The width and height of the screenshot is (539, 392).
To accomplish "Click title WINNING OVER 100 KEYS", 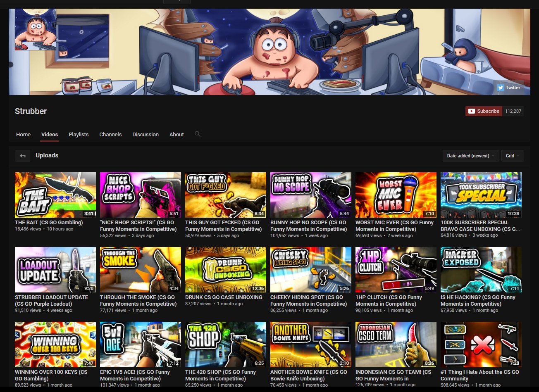I will [x=51, y=375].
